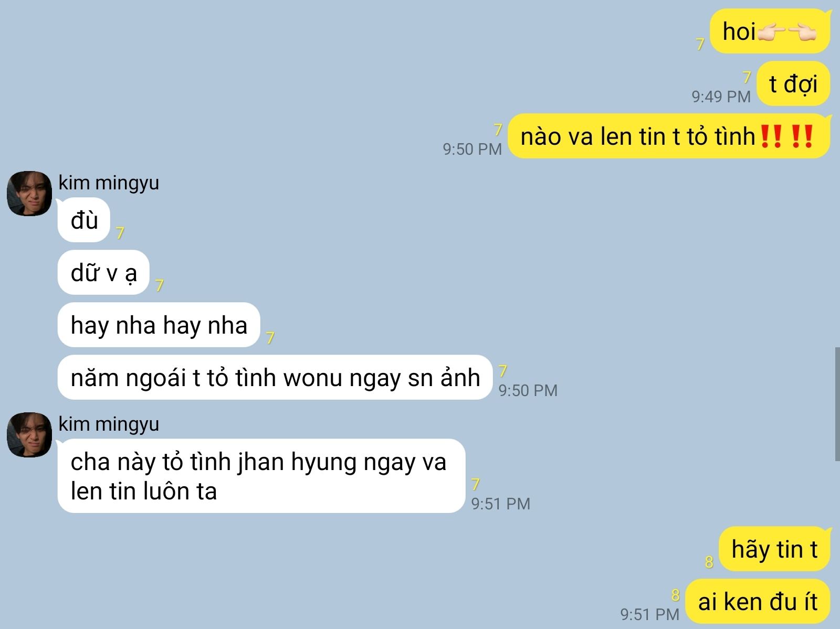Open the second kim mingyu sender name
This screenshot has height=629, width=840.
(x=109, y=424)
